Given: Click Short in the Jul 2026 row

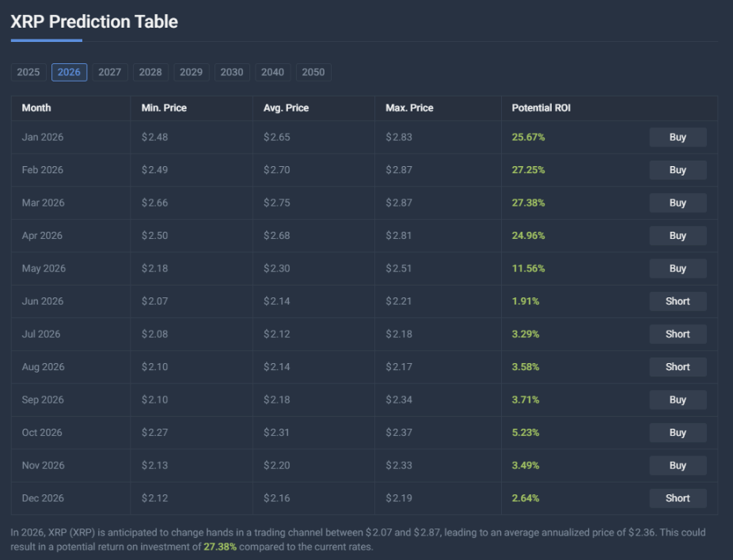Looking at the screenshot, I should point(678,334).
